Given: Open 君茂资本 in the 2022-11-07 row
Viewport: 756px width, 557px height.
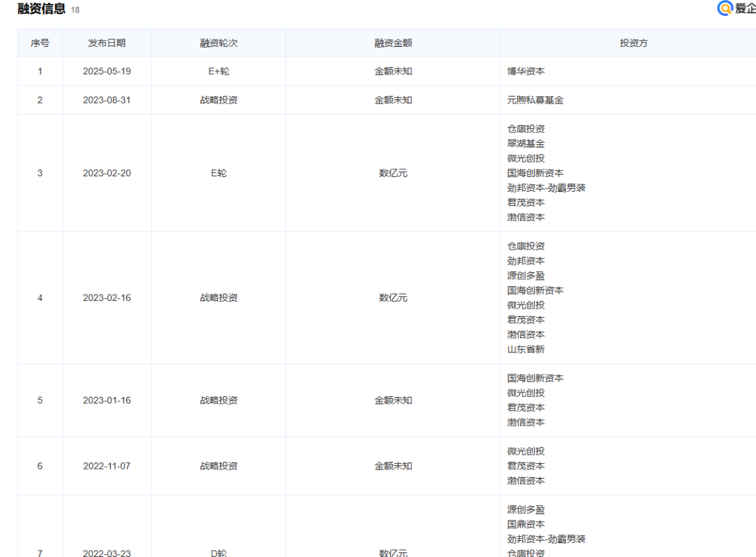Looking at the screenshot, I should click(x=526, y=466).
